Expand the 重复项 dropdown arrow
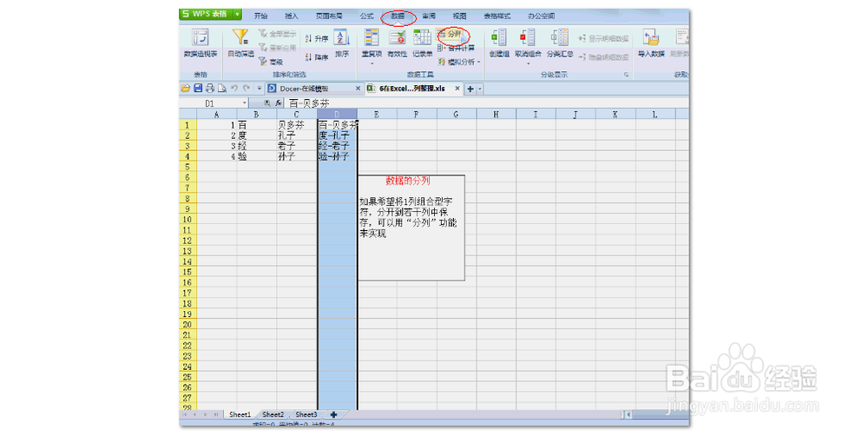This screenshot has height=436, width=868. (x=372, y=63)
